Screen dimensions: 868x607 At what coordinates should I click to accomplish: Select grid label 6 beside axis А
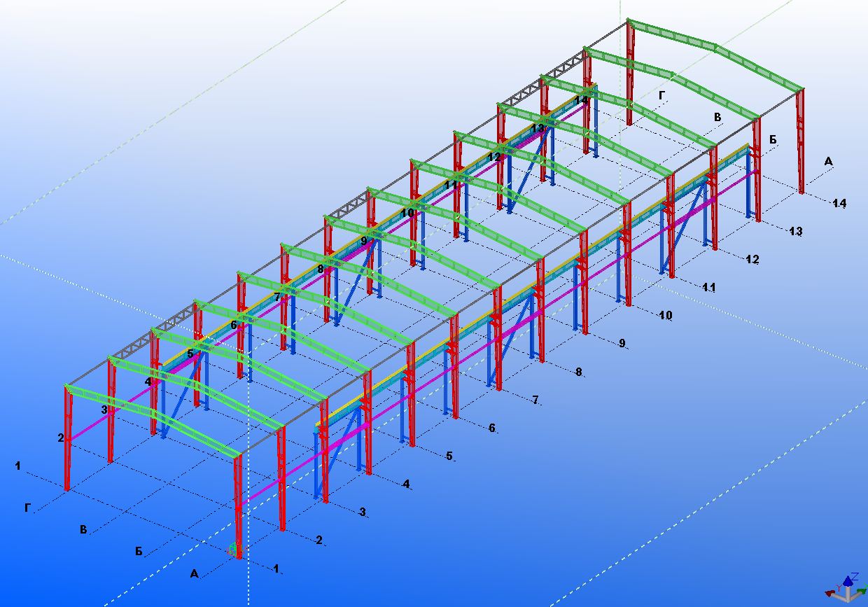tap(492, 428)
